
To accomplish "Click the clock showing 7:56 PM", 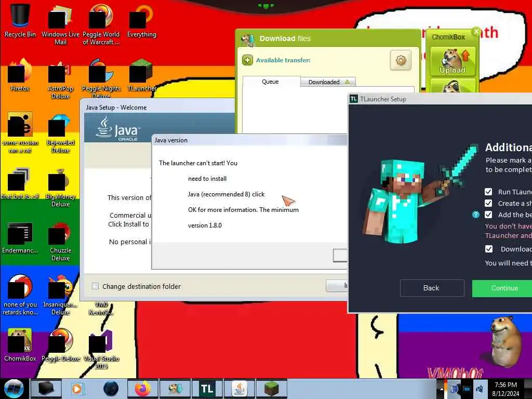I will [506, 389].
